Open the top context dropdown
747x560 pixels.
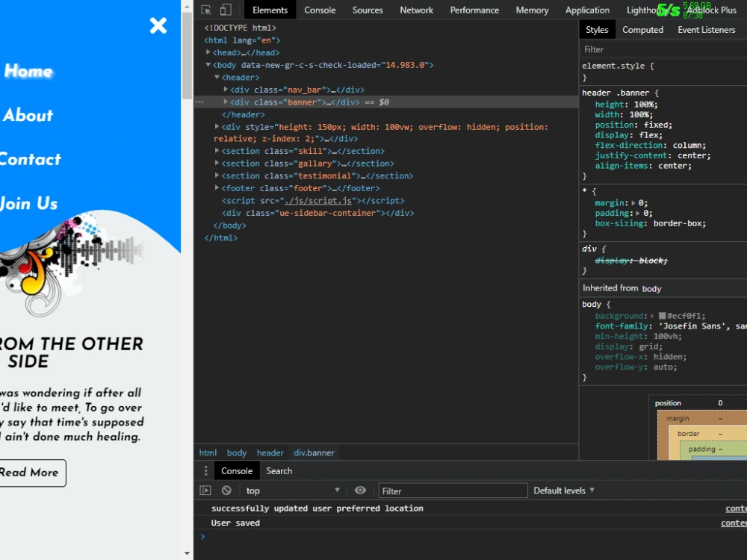293,490
